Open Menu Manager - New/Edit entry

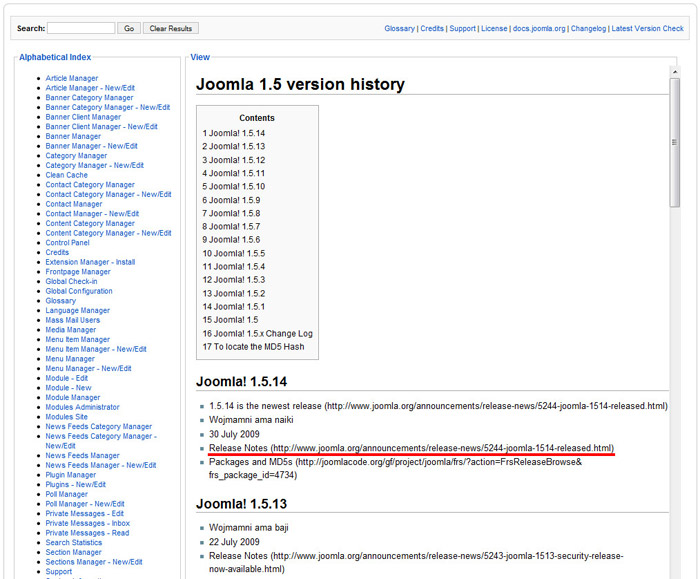coord(88,368)
